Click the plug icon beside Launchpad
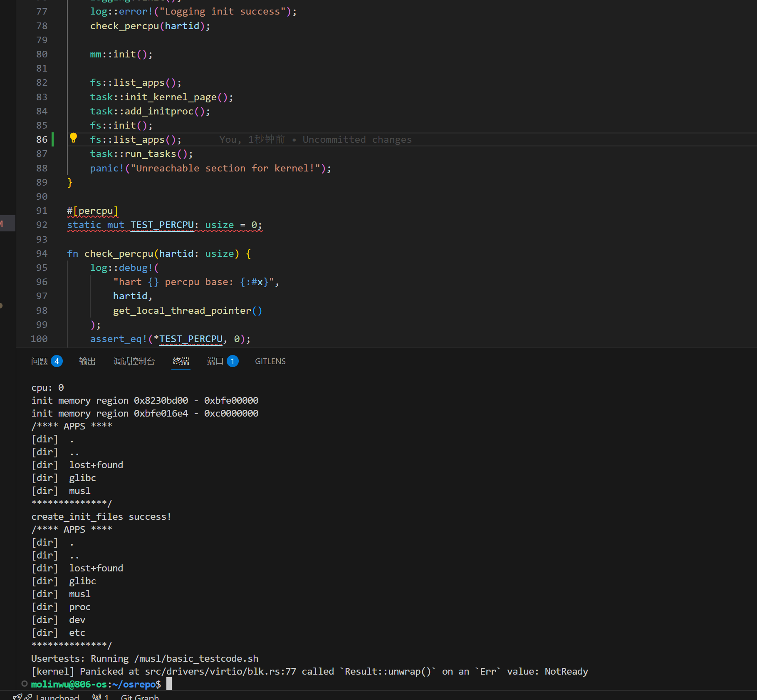The image size is (757, 700). pyautogui.click(x=28, y=697)
